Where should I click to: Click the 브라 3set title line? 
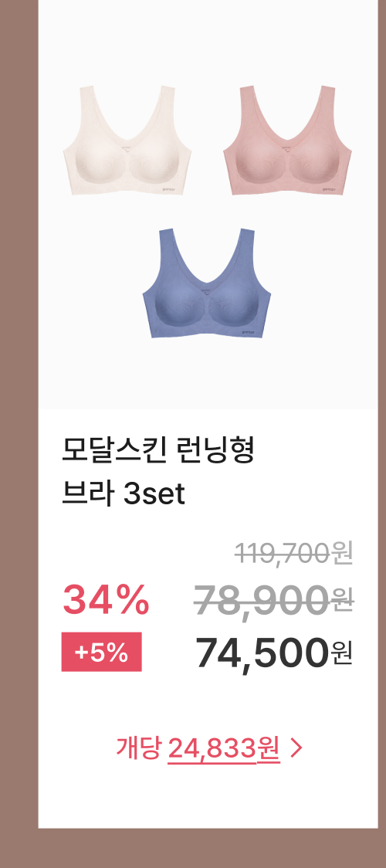(124, 494)
